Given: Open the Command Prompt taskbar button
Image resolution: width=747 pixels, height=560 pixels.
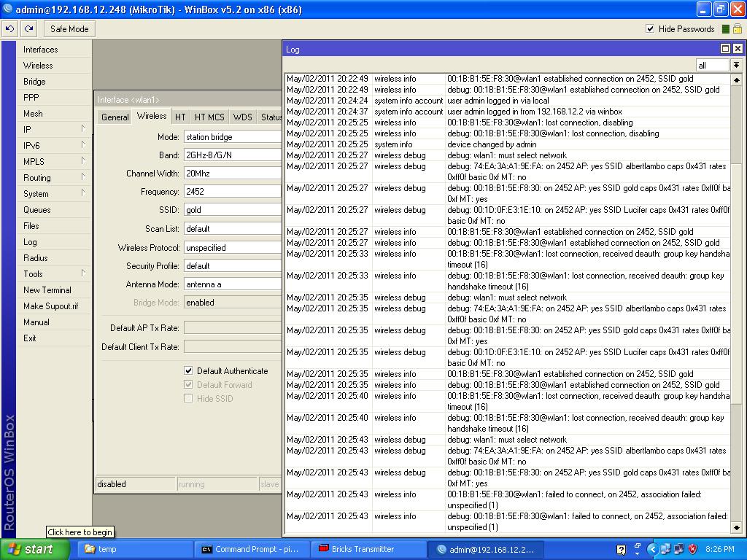Looking at the screenshot, I should tap(252, 549).
